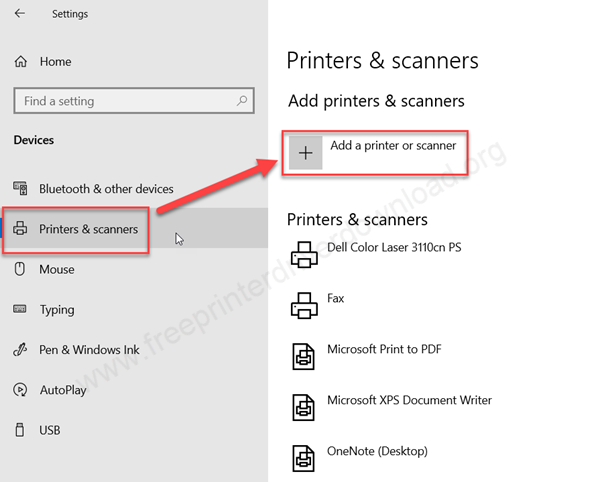The width and height of the screenshot is (600, 482).
Task: Click the Microsoft Print to PDF icon
Action: pos(304,356)
